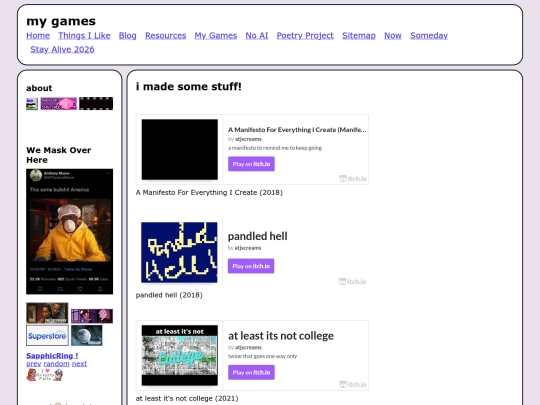Visit the Resources page
The image size is (540, 405).
tap(165, 35)
